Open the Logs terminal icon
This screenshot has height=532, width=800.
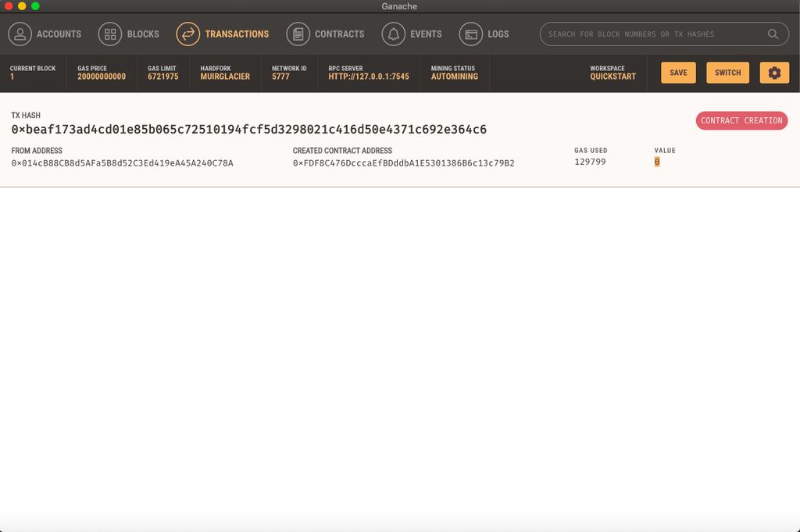471,34
